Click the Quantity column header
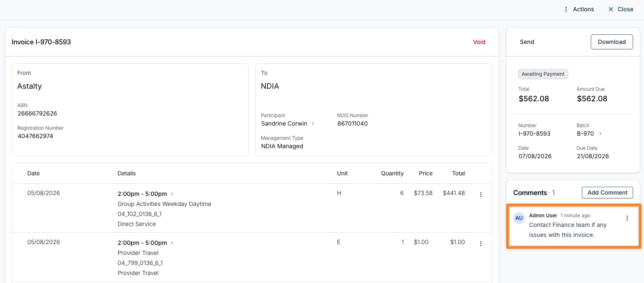Image resolution: width=644 pixels, height=283 pixels. tap(392, 173)
